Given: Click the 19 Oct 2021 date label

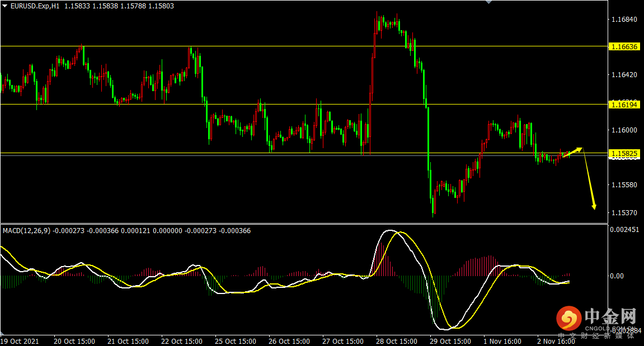Looking at the screenshot, I should pyautogui.click(x=20, y=342).
